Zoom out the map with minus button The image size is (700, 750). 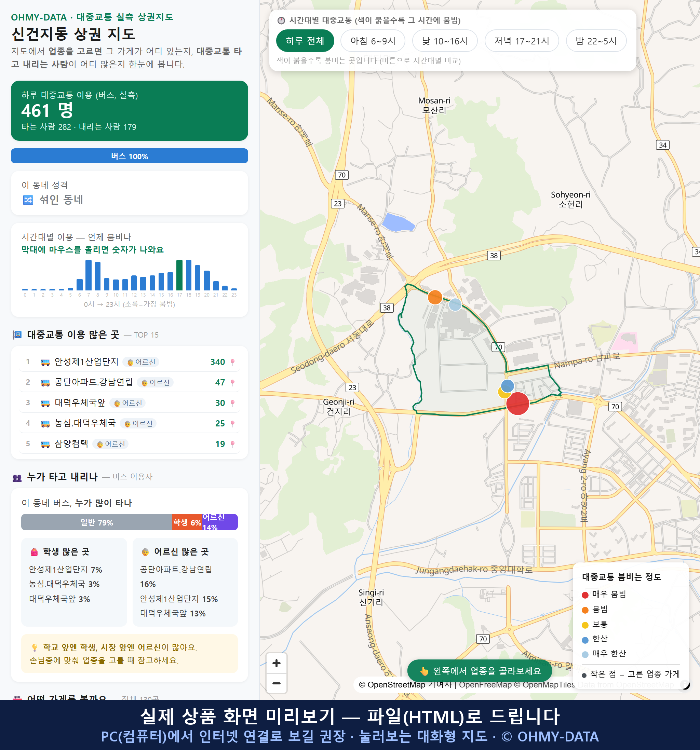277,683
